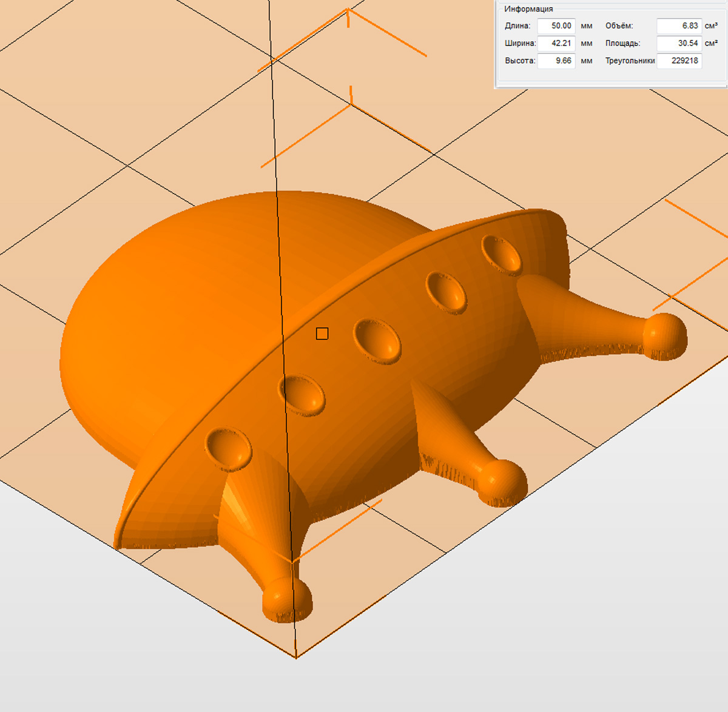The width and height of the screenshot is (728, 712).
Task: Click the Площадь label text
Action: click(622, 43)
